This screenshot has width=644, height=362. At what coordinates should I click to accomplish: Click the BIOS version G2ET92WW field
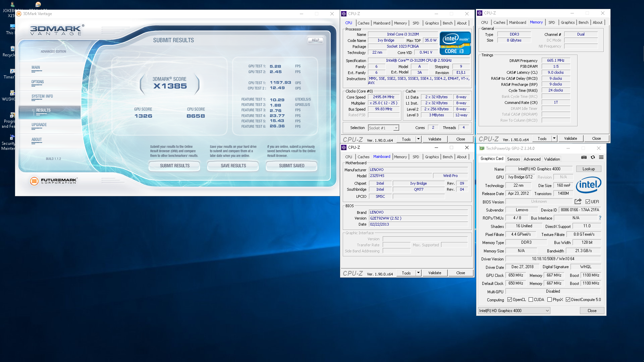[x=418, y=218]
